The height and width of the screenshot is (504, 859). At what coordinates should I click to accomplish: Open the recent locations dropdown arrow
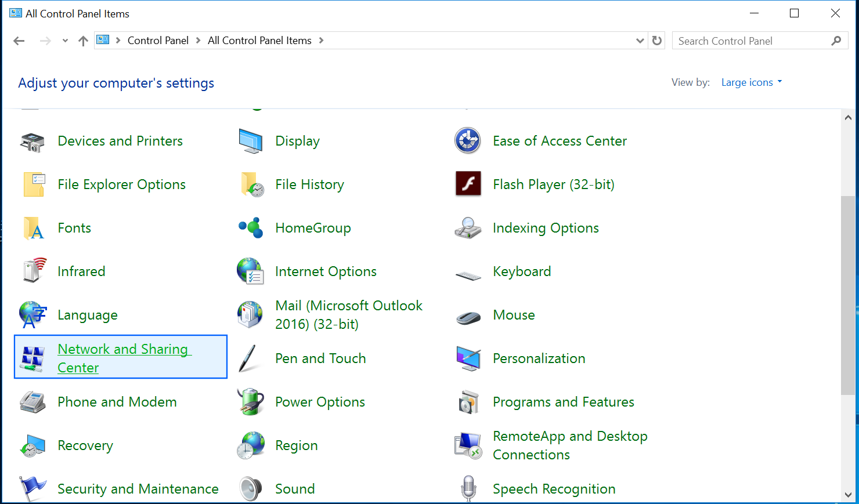tap(65, 41)
